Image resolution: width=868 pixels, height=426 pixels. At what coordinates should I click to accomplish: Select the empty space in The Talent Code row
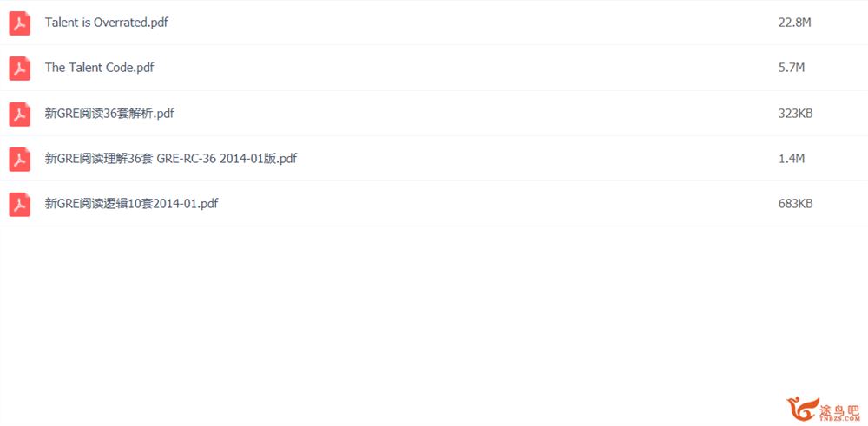tap(465, 68)
